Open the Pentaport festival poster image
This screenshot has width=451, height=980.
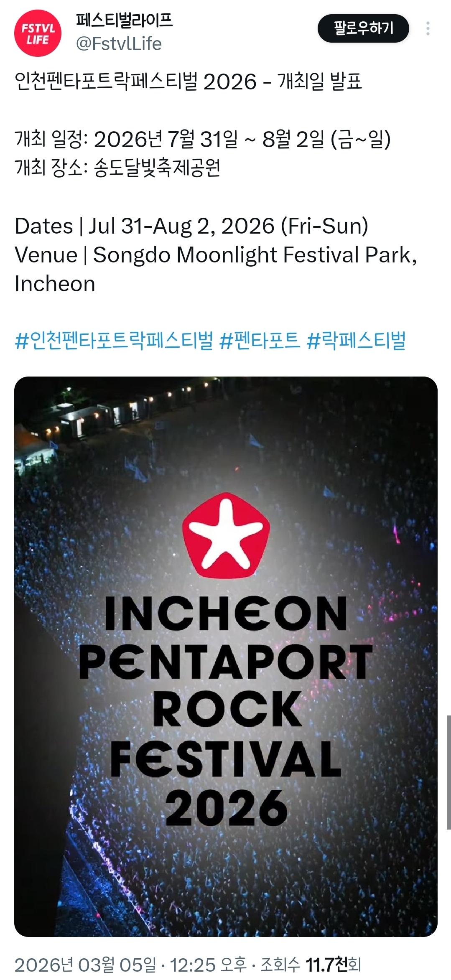pos(226,656)
